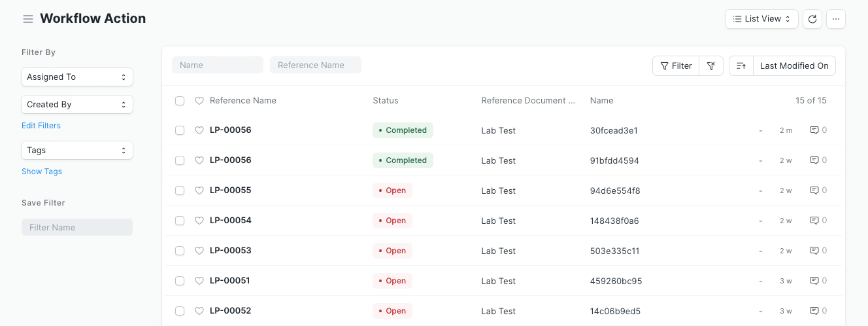Viewport: 868px width, 326px height.
Task: Check the select-all checkbox in header
Action: pyautogui.click(x=180, y=101)
